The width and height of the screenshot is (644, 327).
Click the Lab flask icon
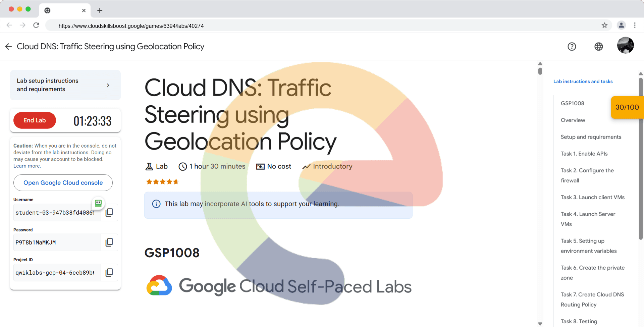point(149,166)
